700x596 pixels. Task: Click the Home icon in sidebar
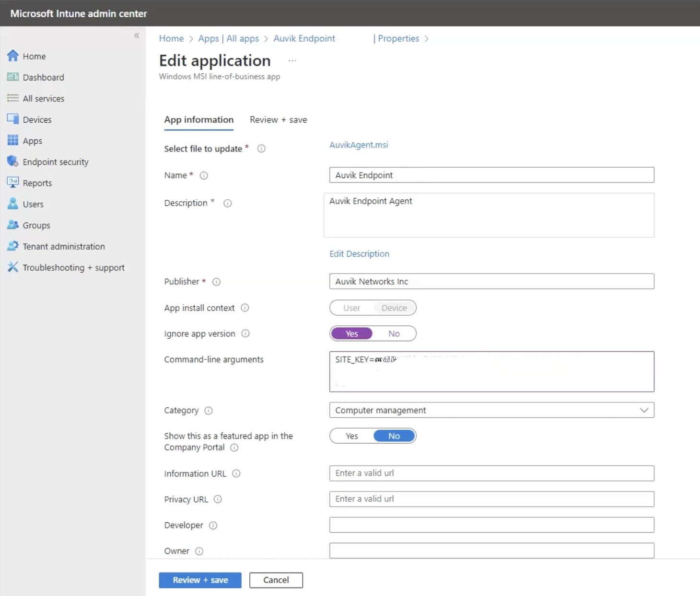[13, 56]
